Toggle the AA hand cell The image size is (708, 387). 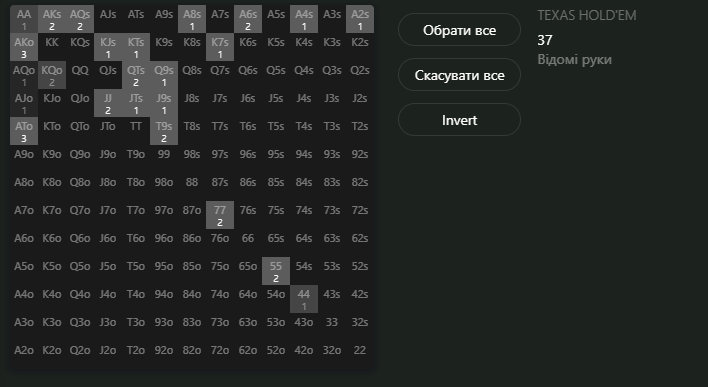pos(24,19)
